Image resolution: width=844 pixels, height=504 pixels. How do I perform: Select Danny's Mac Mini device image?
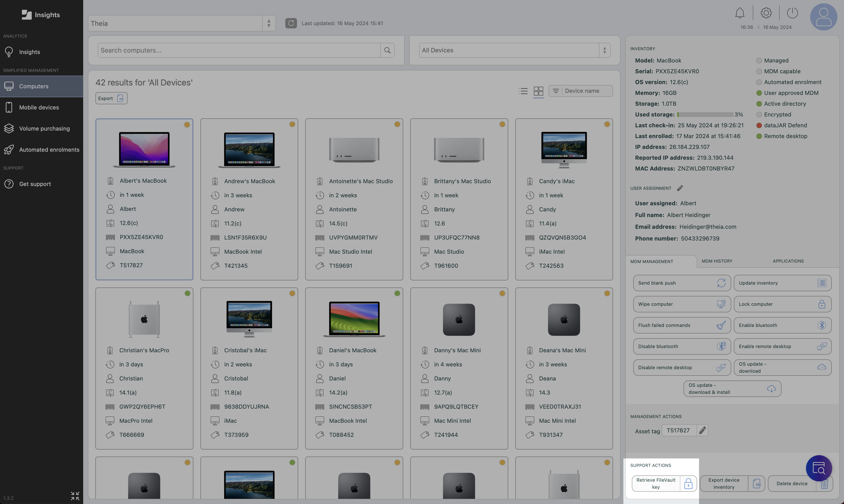tap(459, 319)
